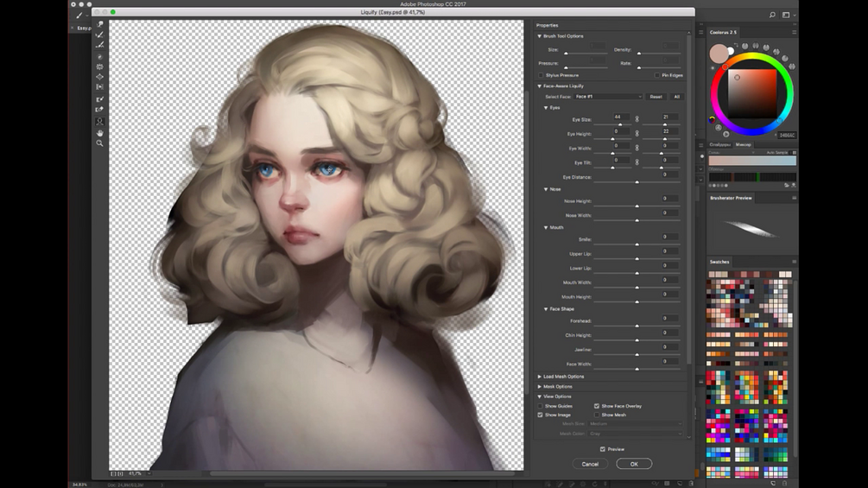Toggle the Eye Width link icon
This screenshot has height=488, width=868.
tap(637, 148)
